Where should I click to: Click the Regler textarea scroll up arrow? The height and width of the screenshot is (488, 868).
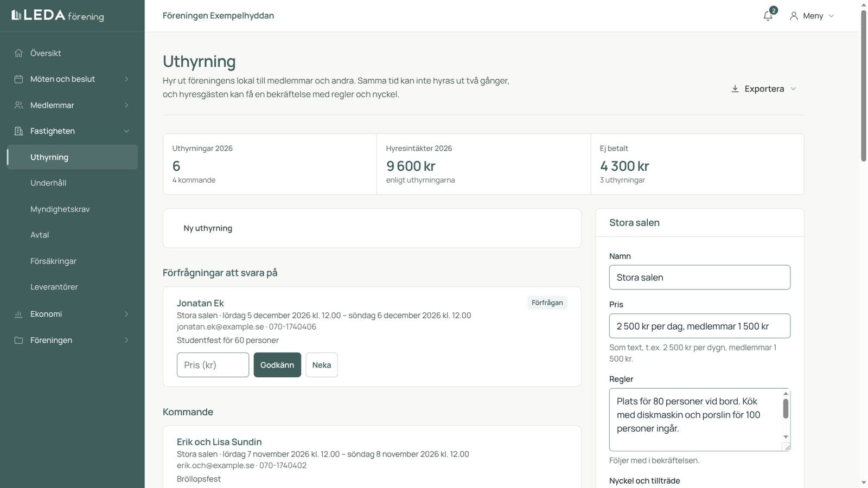786,394
